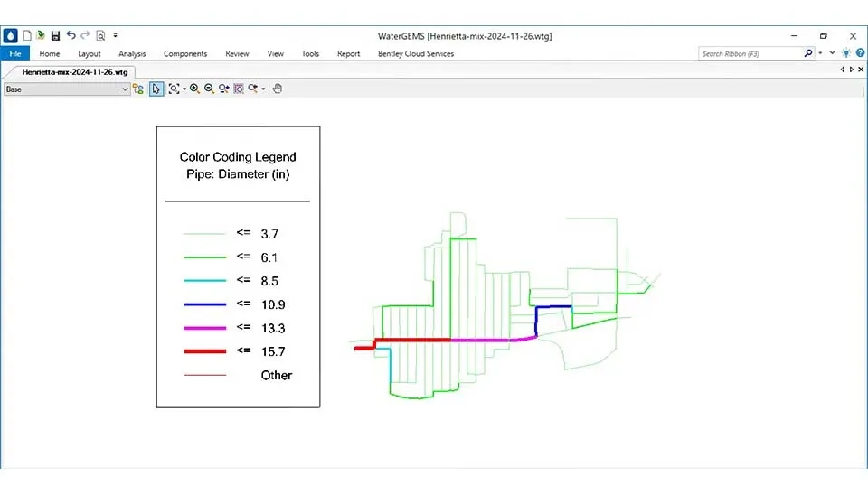Click in the Search Ribbon field

tap(750, 54)
